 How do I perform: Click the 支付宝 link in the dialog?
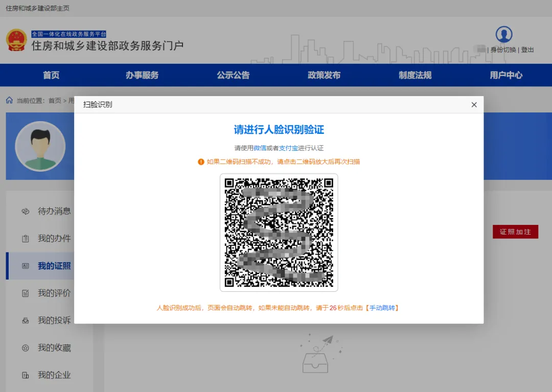[x=288, y=148]
